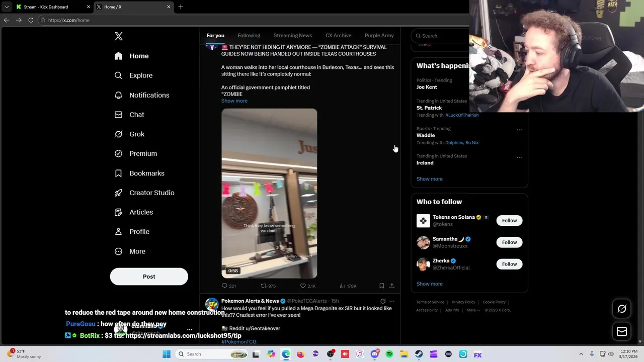Follow Tokens on Solana
The image size is (644, 362).
click(509, 221)
